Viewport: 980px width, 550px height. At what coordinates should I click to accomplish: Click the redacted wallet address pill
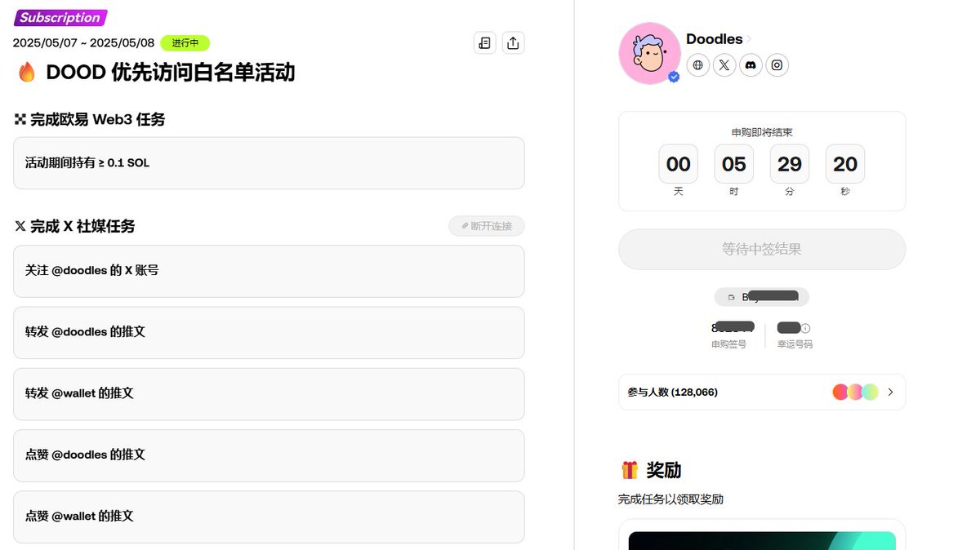click(762, 297)
